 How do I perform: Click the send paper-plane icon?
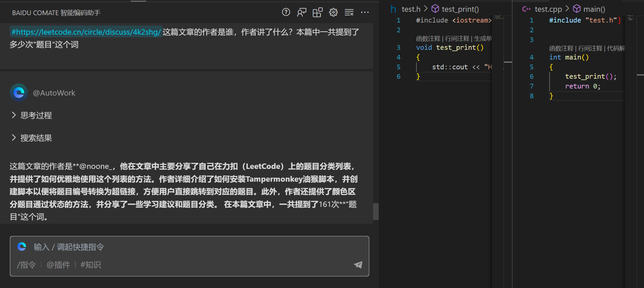coord(358,265)
